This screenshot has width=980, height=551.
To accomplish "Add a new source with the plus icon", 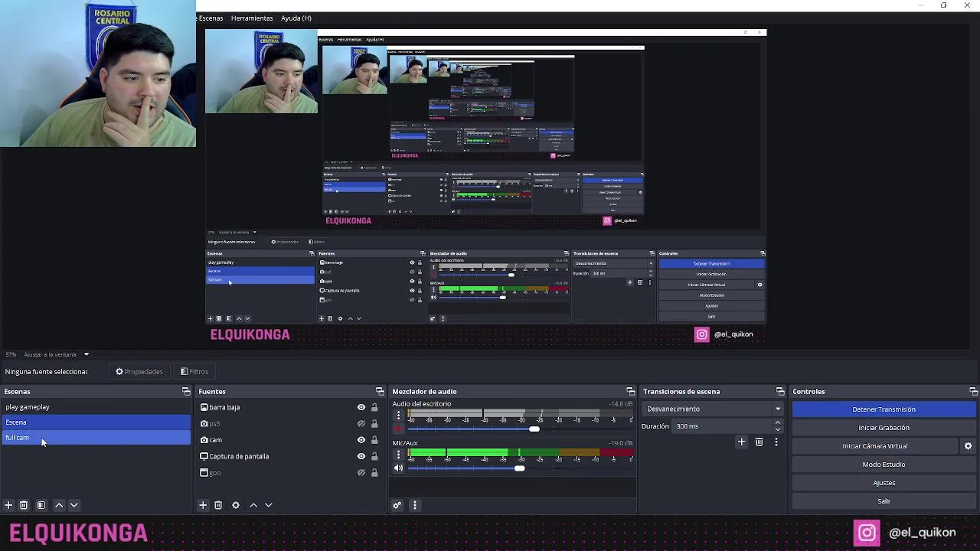I will [x=203, y=505].
